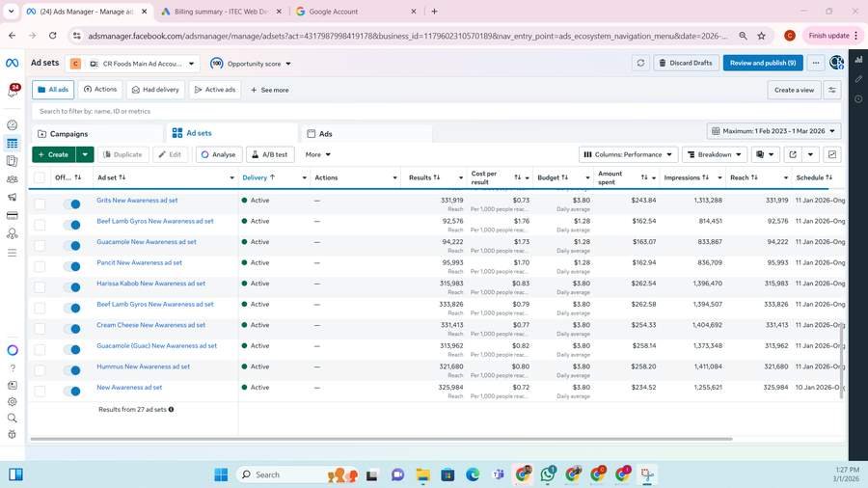Open sidebar search magnifier icon
This screenshot has height=488, width=868.
point(13,418)
